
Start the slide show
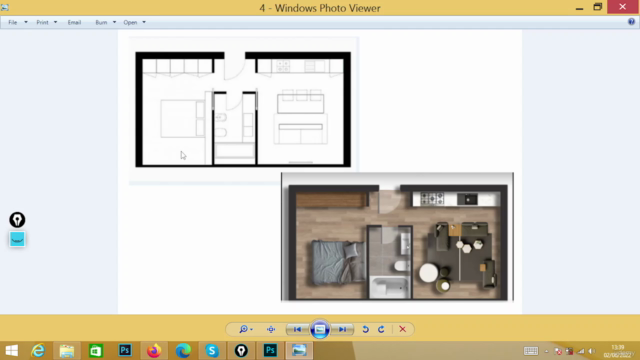tap(320, 329)
